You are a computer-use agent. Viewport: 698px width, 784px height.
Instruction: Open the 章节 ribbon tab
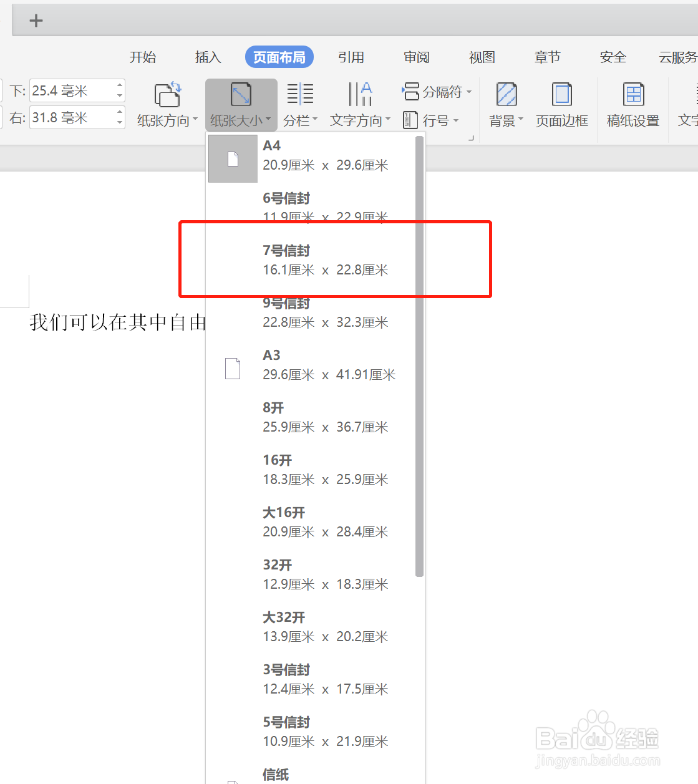pos(548,57)
